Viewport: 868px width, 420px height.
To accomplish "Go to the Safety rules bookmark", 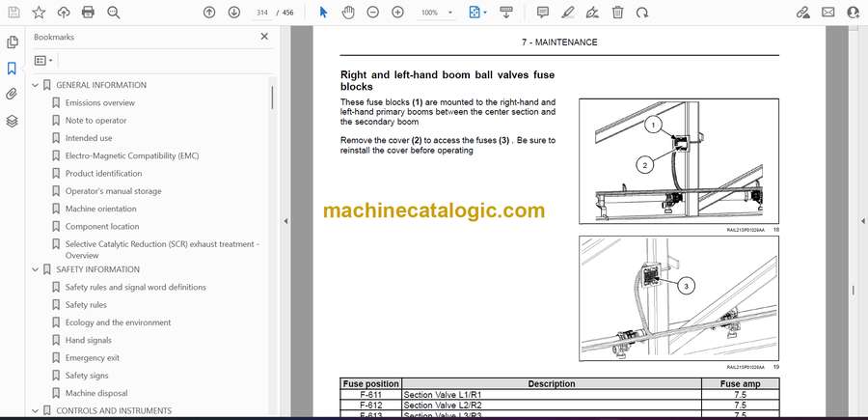I will [86, 305].
